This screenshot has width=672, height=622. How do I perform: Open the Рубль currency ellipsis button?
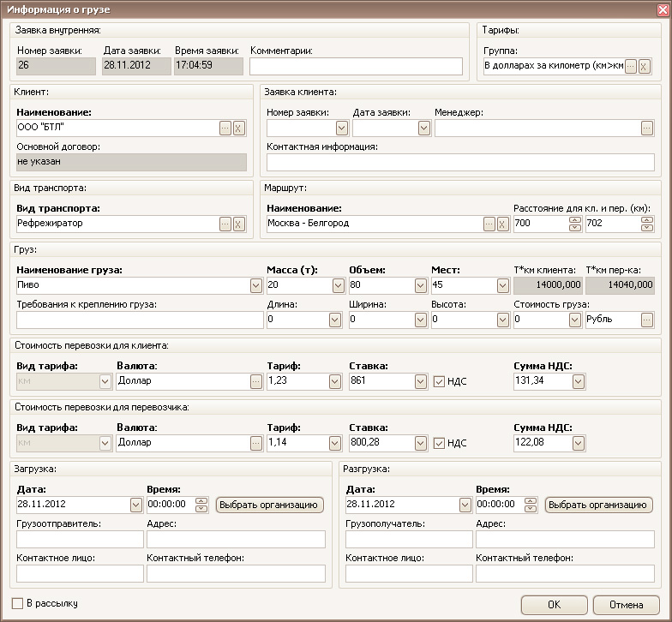coord(647,320)
